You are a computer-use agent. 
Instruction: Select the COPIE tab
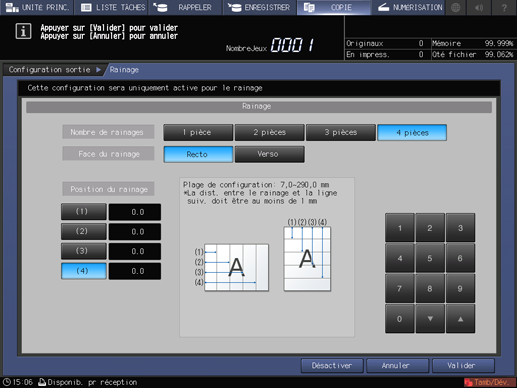[x=334, y=7]
